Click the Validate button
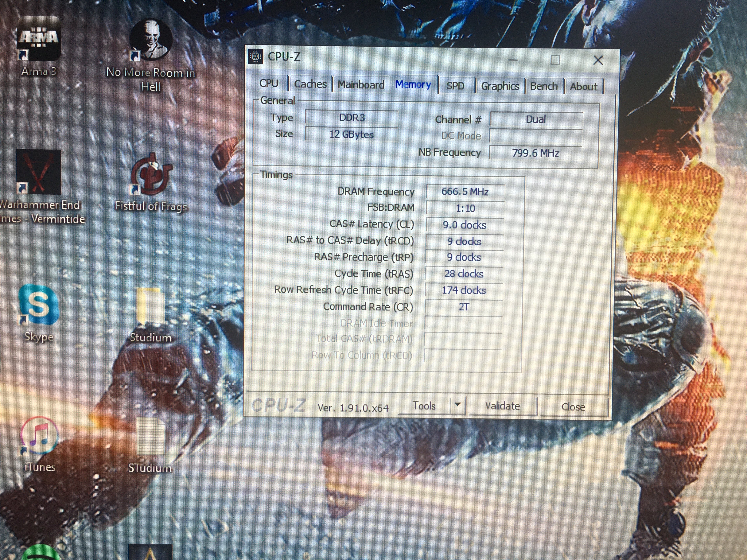This screenshot has height=560, width=747. (502, 406)
